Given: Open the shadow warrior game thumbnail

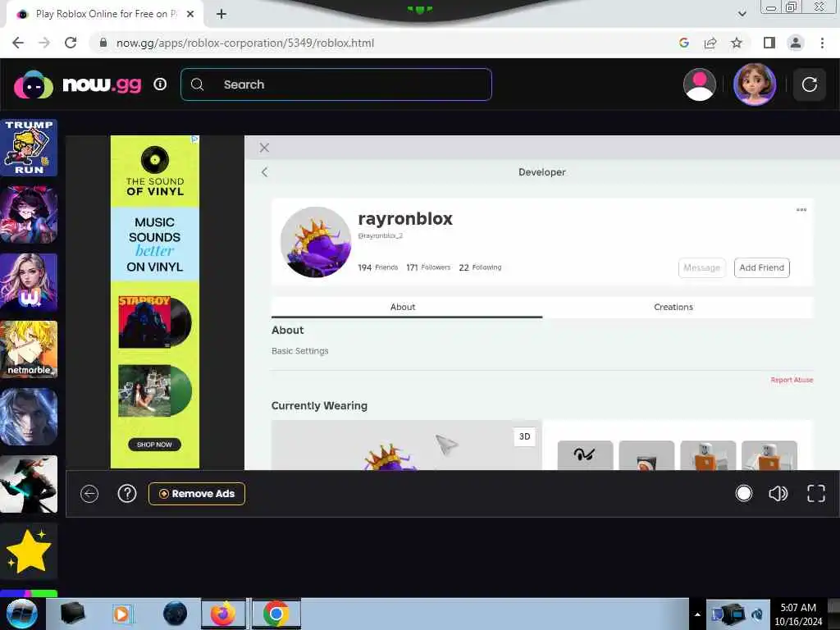Looking at the screenshot, I should coord(29,484).
